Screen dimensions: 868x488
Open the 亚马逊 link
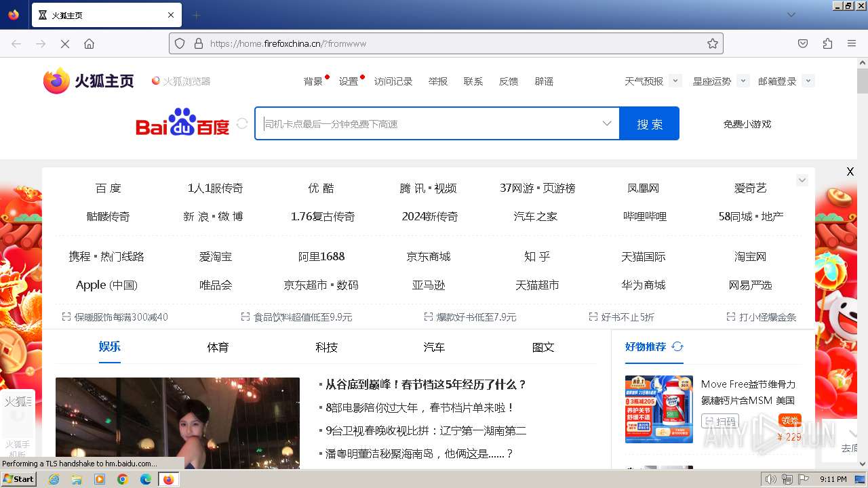pyautogui.click(x=429, y=285)
